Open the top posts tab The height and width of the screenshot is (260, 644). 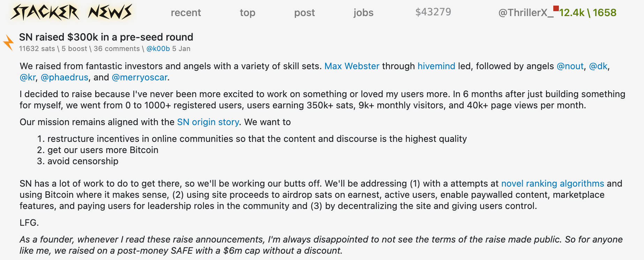[x=247, y=13]
